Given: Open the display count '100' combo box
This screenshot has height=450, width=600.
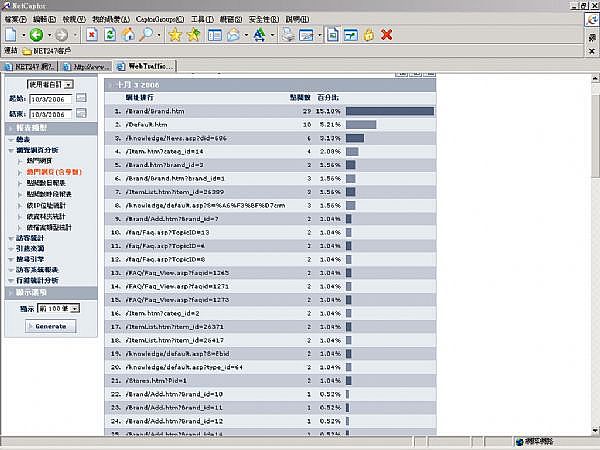Looking at the screenshot, I should 59,308.
